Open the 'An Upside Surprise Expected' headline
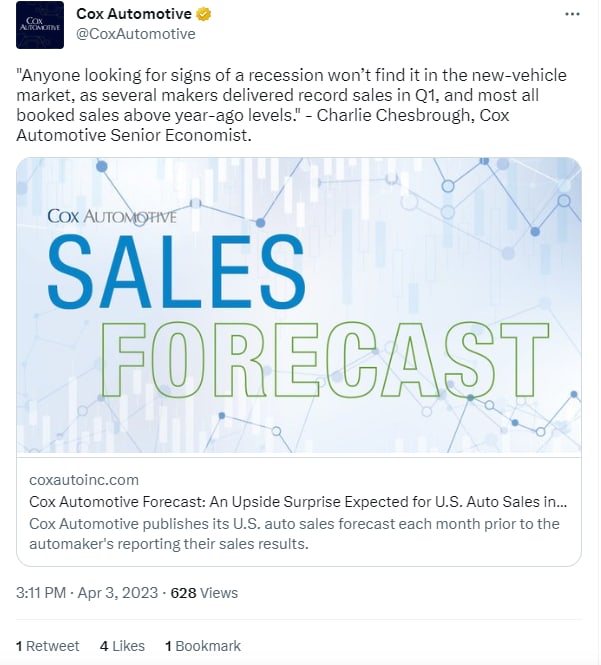Viewport: 601px width, 665px height. [298, 501]
